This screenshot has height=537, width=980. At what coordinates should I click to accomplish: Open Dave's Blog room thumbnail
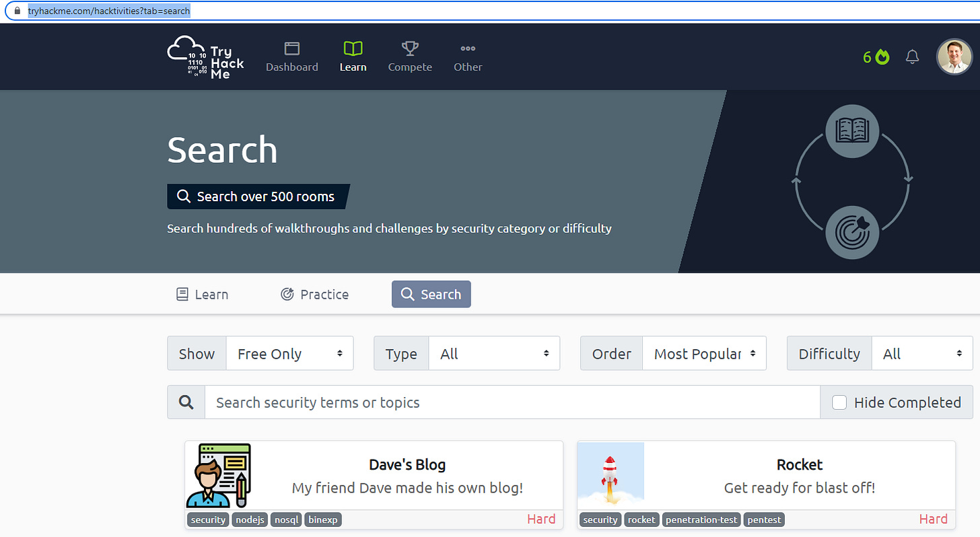219,475
